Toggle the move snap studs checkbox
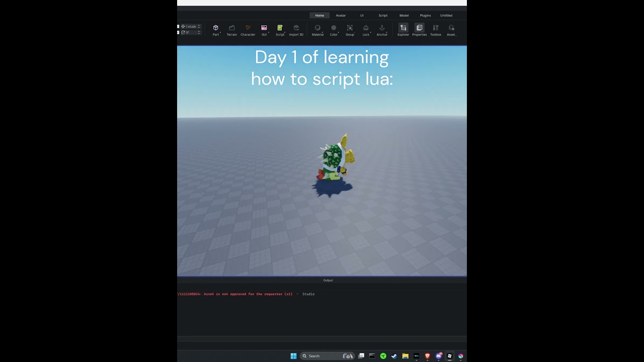The image size is (644, 362). coord(178,27)
